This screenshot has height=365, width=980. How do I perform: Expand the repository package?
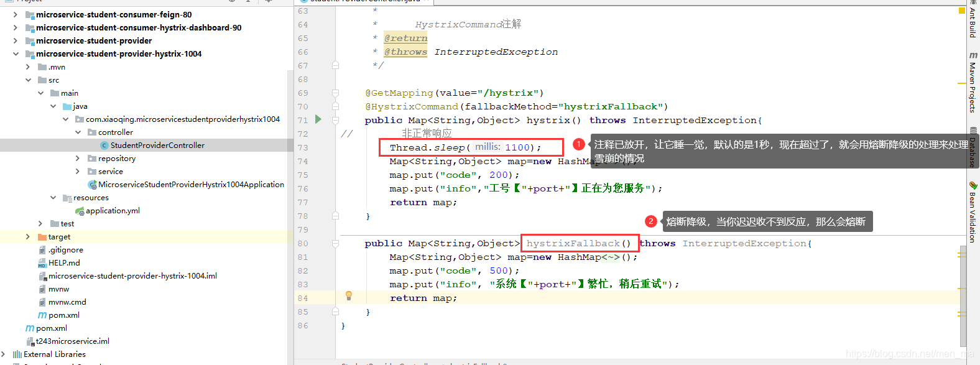tap(78, 158)
